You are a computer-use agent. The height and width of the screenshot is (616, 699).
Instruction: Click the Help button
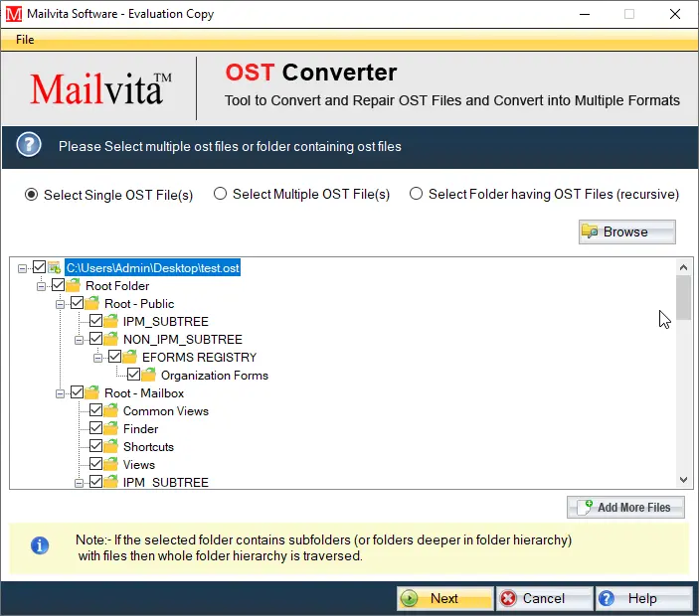(x=643, y=598)
